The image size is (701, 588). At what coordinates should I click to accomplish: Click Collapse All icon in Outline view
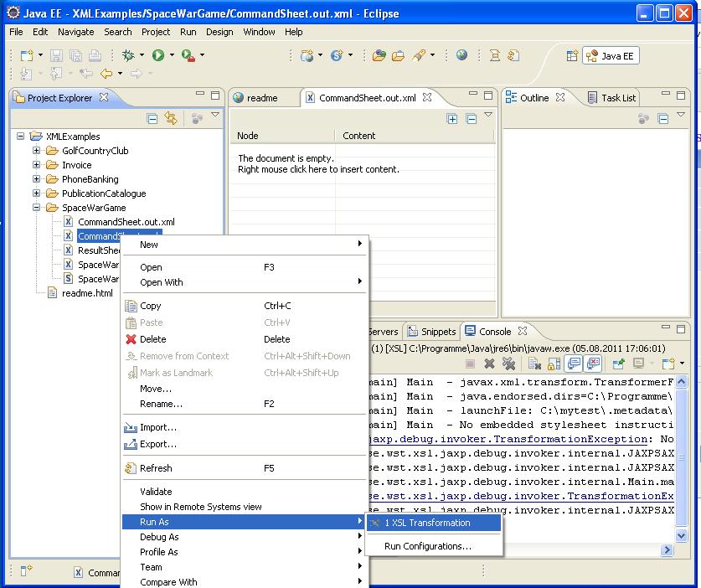(x=663, y=119)
